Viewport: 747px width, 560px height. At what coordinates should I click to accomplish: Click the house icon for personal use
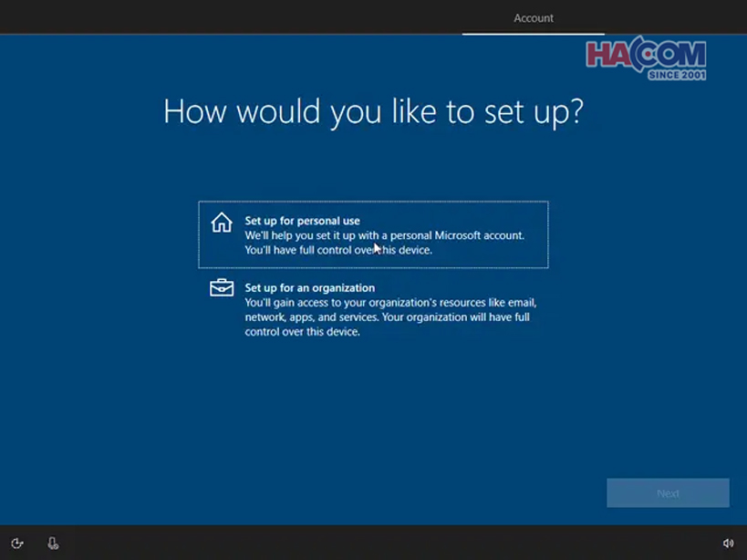pos(220,223)
